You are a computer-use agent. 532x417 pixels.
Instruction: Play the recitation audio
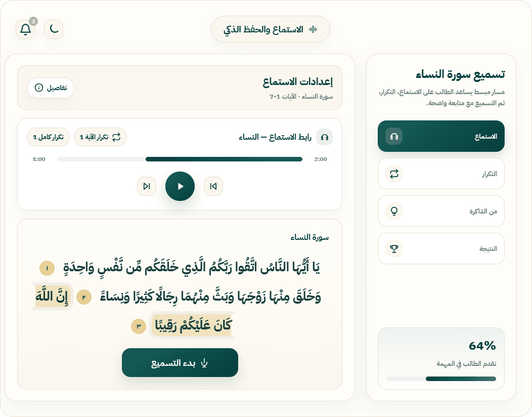[x=180, y=186]
